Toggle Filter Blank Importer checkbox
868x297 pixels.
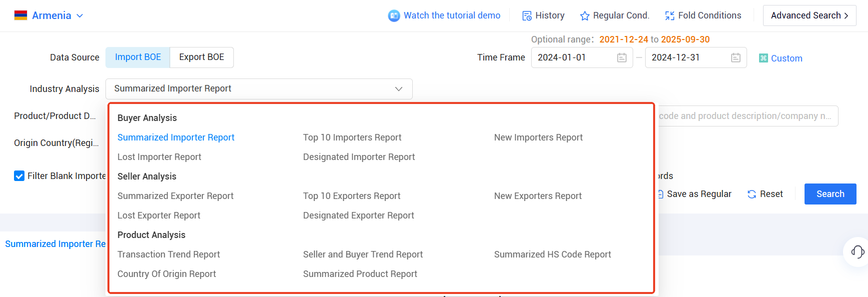[19, 176]
